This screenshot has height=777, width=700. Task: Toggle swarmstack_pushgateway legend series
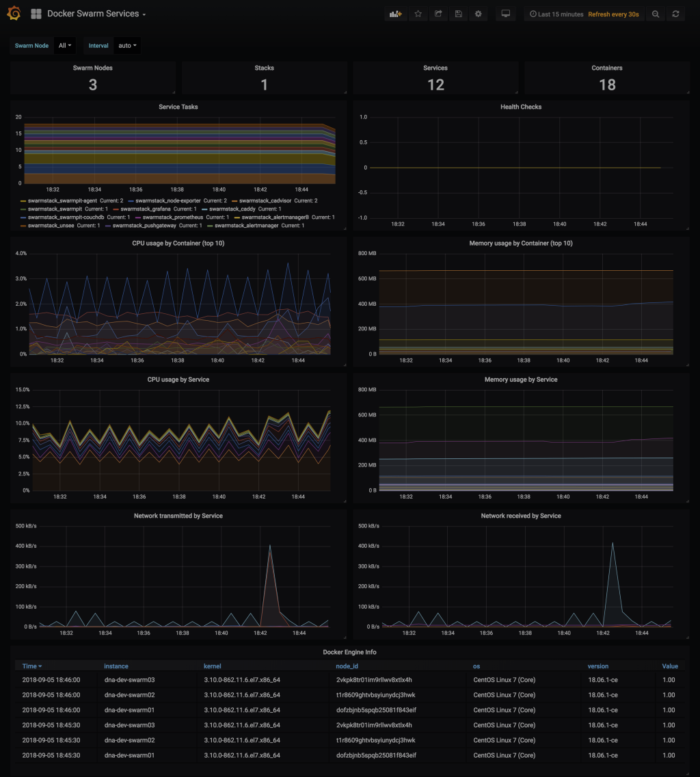pyautogui.click(x=144, y=226)
